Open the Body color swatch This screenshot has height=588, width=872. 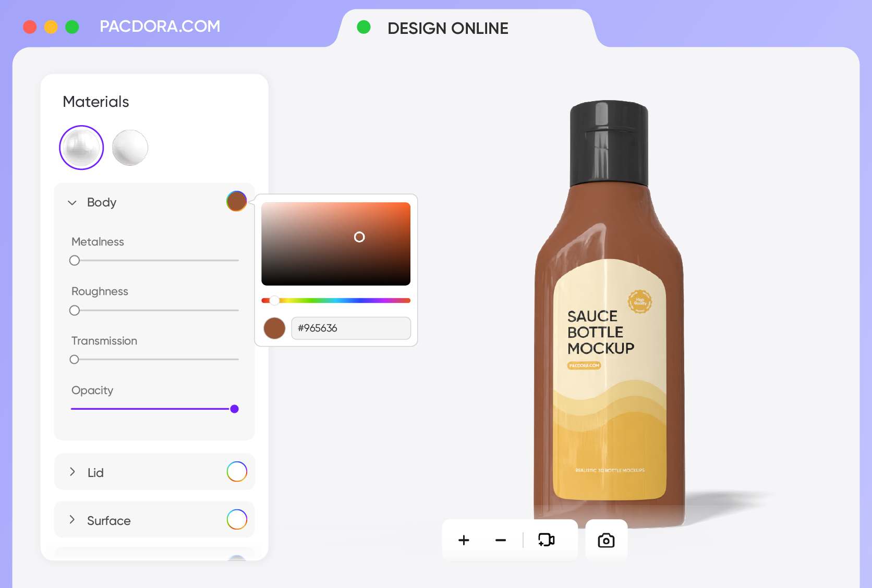(236, 202)
